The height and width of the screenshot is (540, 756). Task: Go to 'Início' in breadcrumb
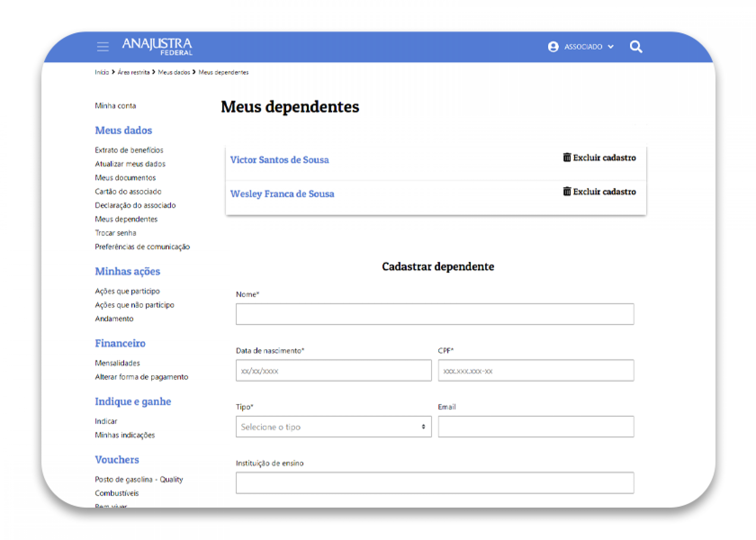click(102, 73)
